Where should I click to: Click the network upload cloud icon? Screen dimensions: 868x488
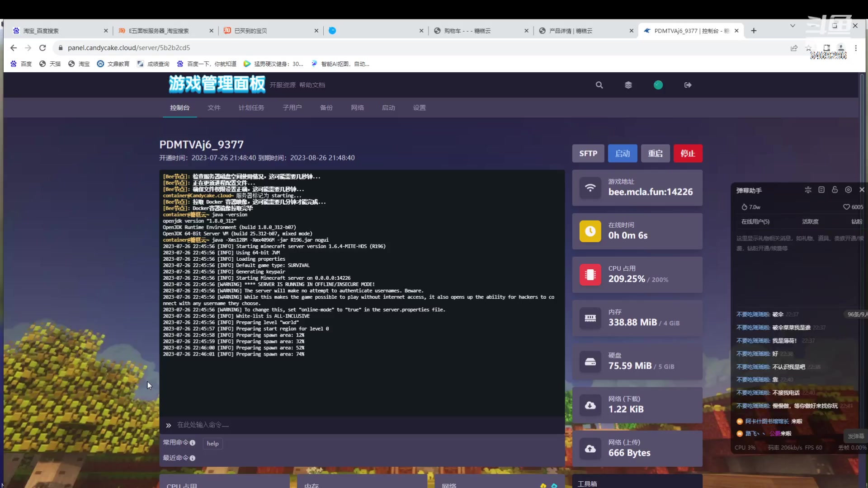pos(590,449)
